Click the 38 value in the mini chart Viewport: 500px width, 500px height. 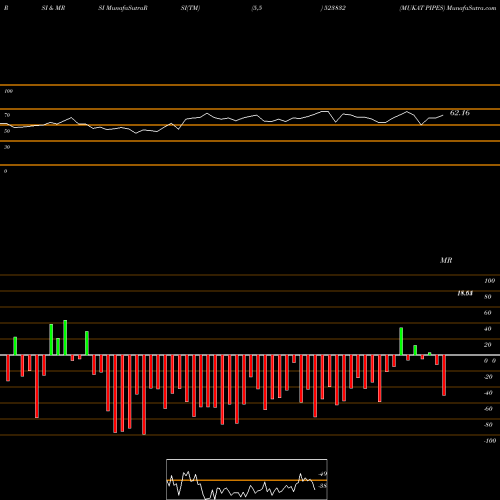click(x=323, y=486)
